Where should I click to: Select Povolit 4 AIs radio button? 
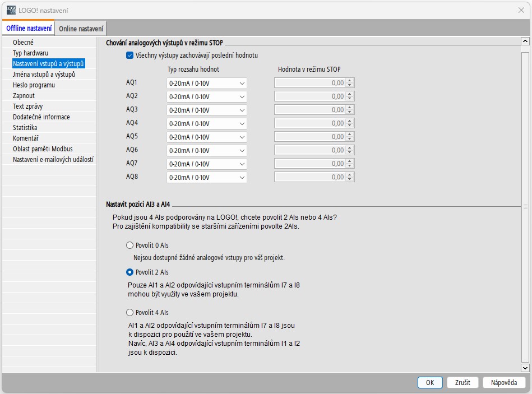(x=129, y=312)
